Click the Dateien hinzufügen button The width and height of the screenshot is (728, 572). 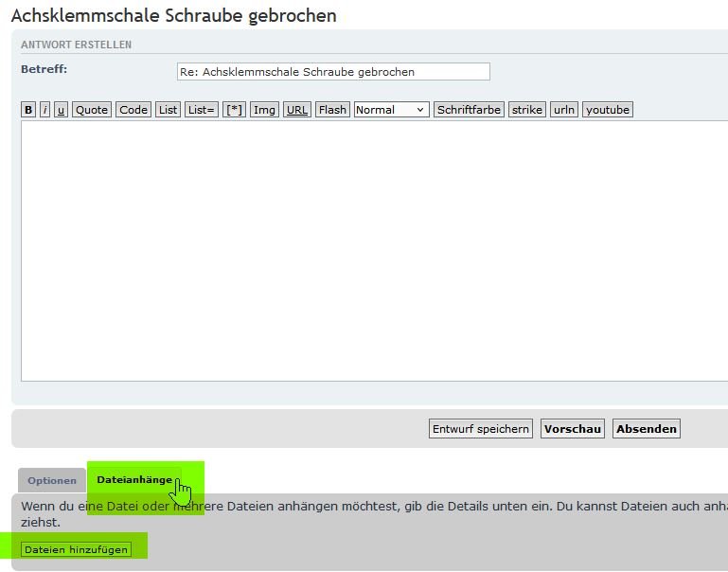(76, 549)
